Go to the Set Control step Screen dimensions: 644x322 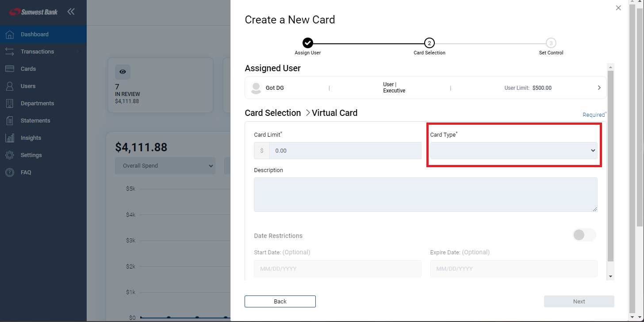551,43
